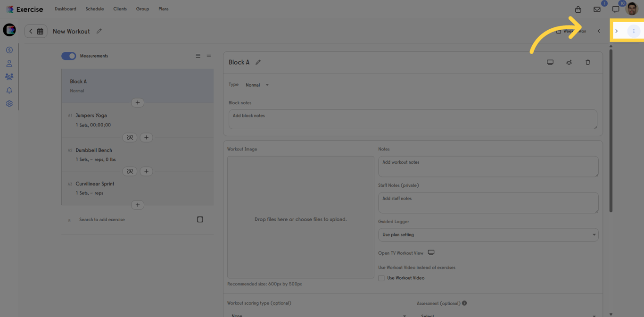The image size is (644, 317).
Task: Open the chat bubble with 10 notifications
Action: 615,9
